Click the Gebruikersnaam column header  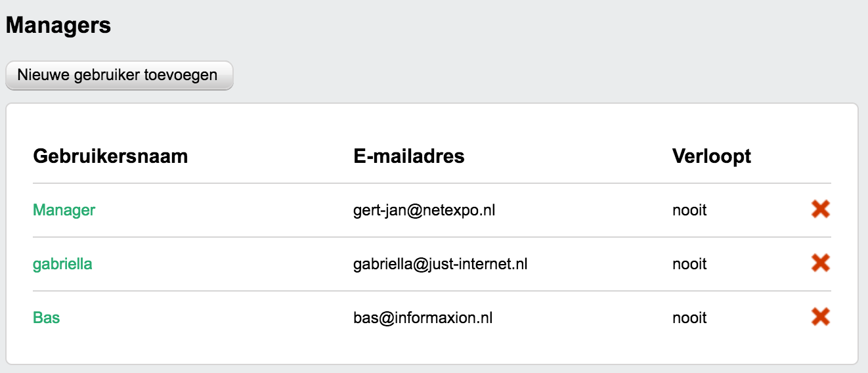110,156
